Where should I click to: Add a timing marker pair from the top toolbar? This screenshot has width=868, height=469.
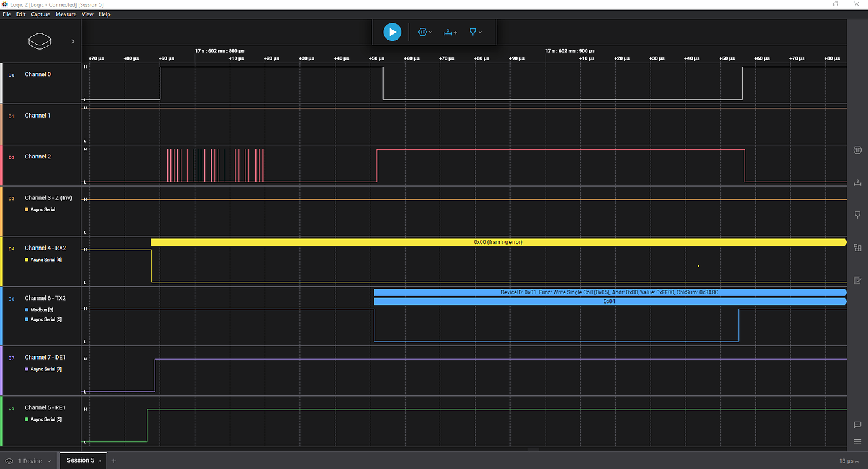click(450, 32)
